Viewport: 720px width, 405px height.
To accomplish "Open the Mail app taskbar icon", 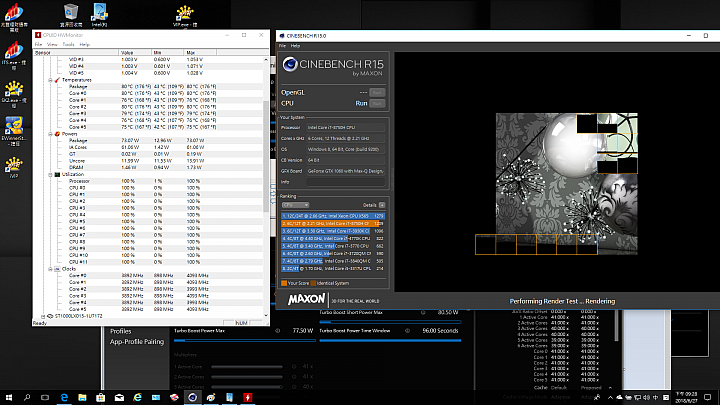I will 119,397.
